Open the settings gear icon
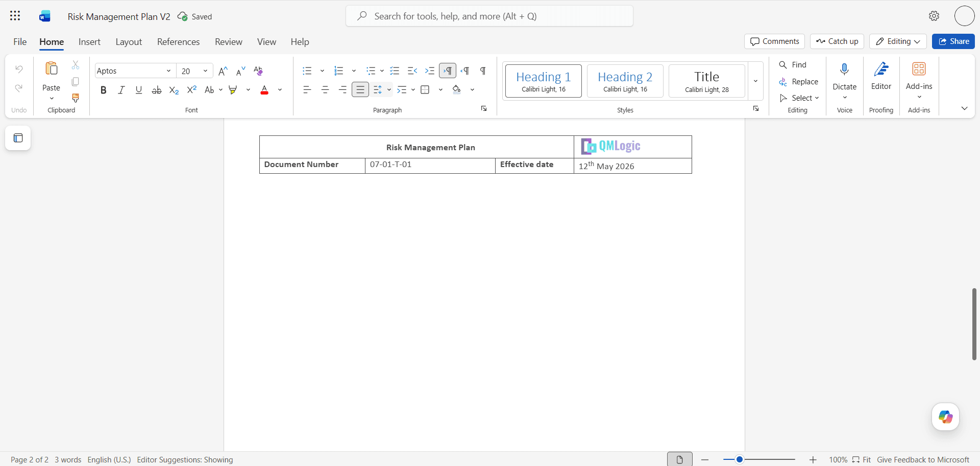 click(x=934, y=16)
